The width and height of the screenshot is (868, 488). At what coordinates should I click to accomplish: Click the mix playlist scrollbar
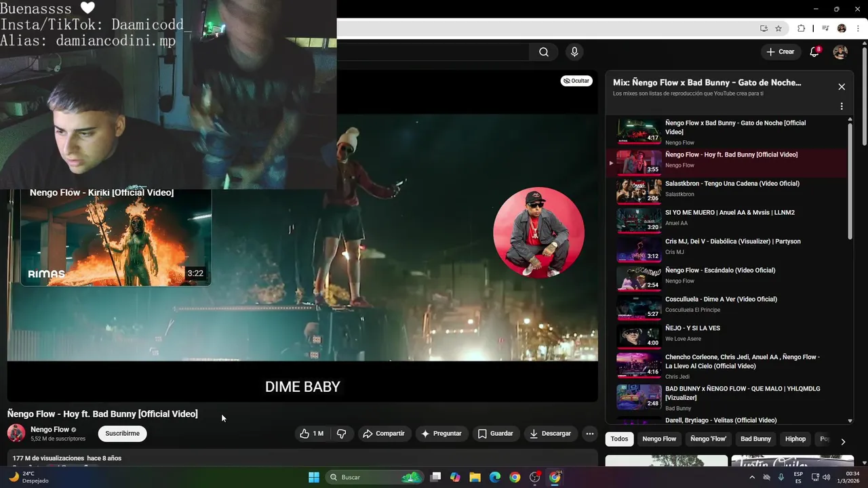(850, 180)
